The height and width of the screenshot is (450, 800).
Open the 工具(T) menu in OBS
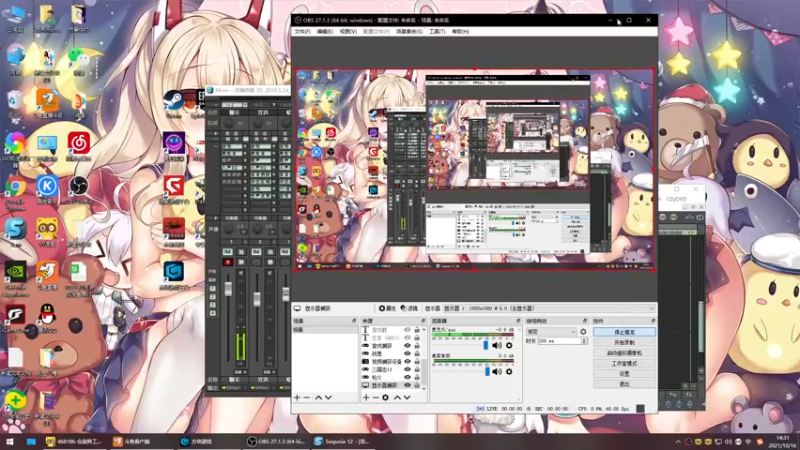[x=437, y=32]
